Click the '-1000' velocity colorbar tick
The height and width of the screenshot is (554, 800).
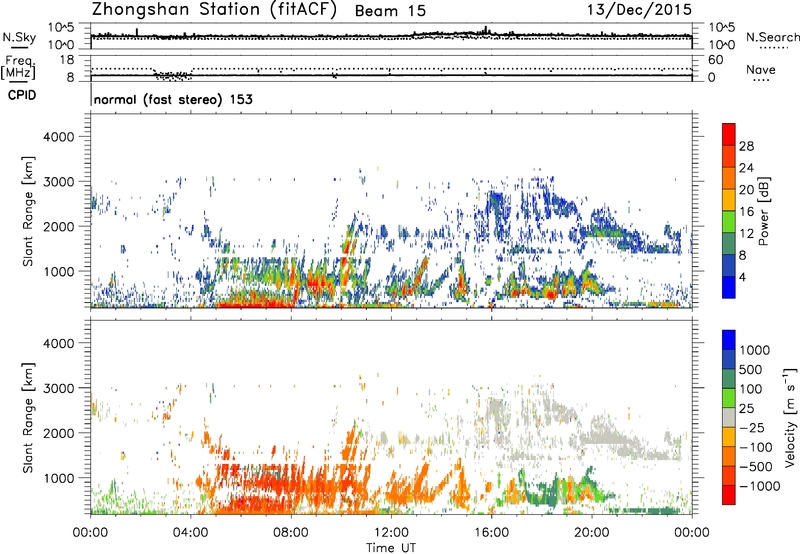pyautogui.click(x=760, y=486)
